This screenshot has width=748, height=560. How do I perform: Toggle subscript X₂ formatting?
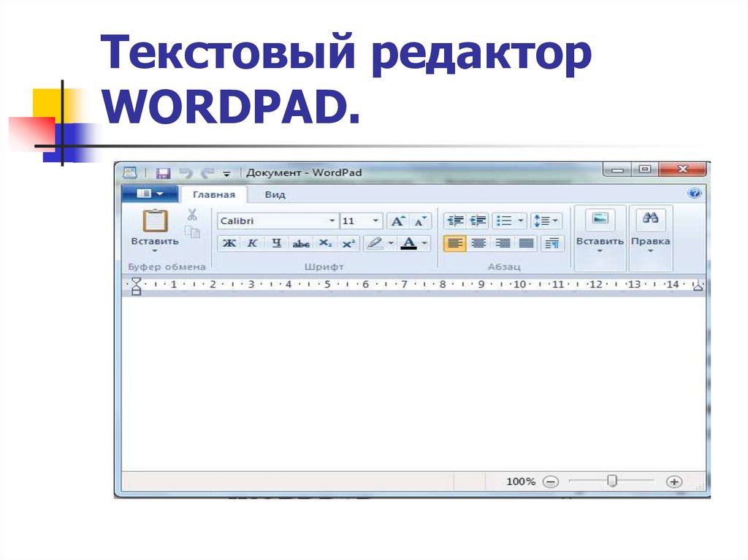click(325, 243)
